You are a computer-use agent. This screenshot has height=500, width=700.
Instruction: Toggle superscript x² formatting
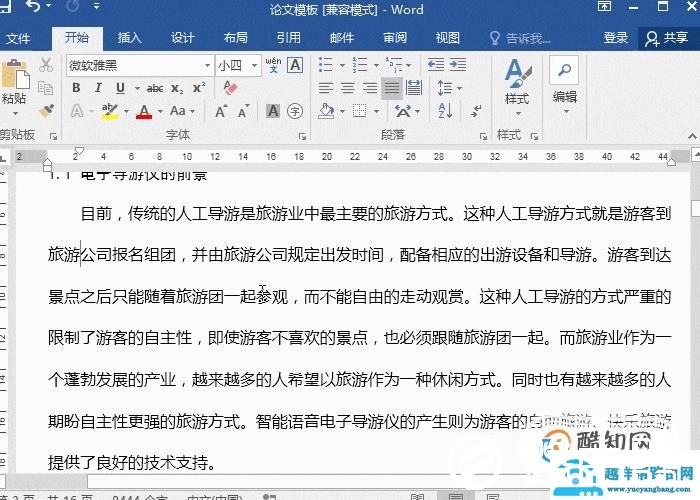click(199, 88)
